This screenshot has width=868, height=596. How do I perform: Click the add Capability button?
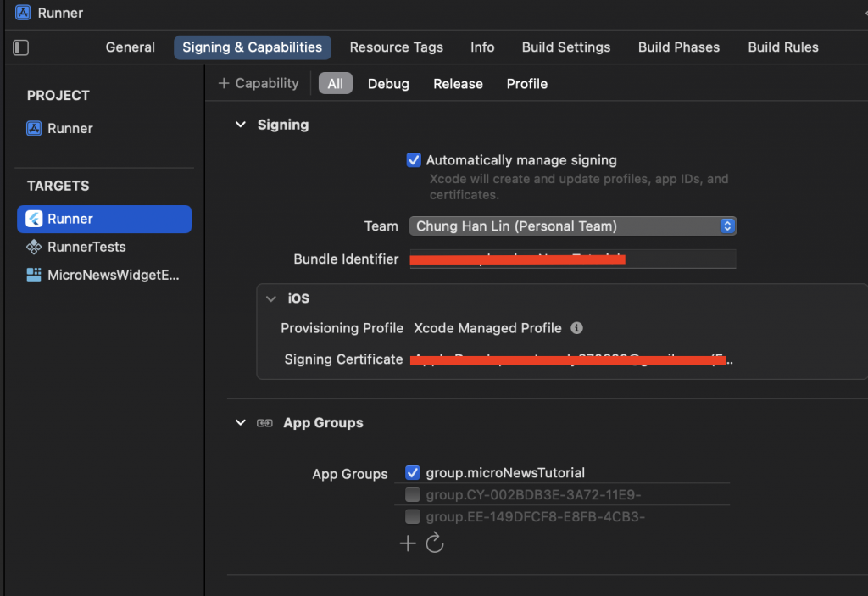(259, 83)
